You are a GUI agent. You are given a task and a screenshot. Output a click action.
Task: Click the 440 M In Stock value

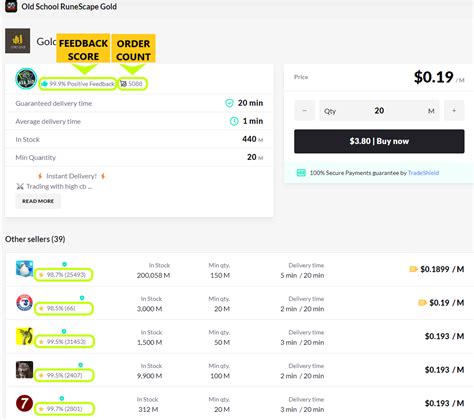tap(252, 139)
